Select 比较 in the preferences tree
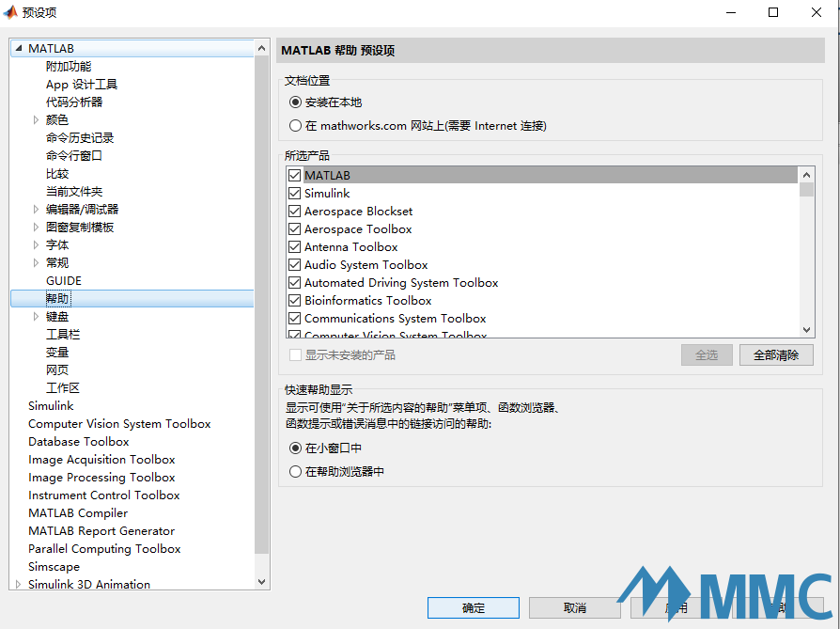Viewport: 840px width, 629px height. point(57,174)
